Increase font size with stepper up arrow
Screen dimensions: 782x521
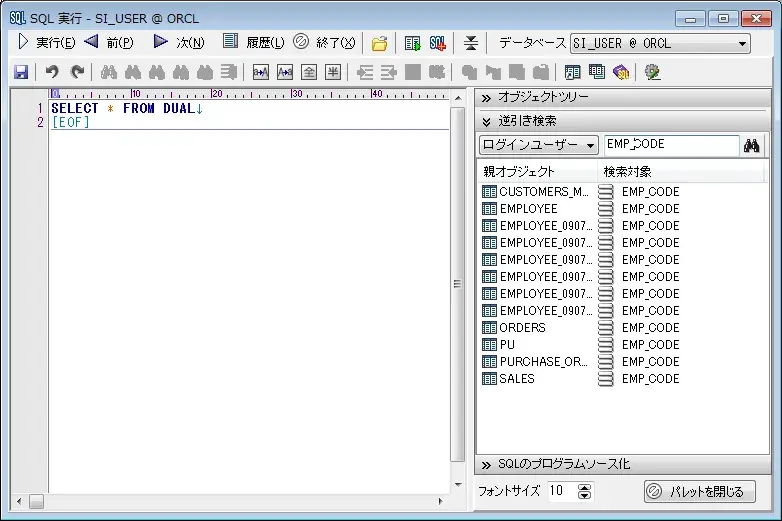pyautogui.click(x=585, y=487)
